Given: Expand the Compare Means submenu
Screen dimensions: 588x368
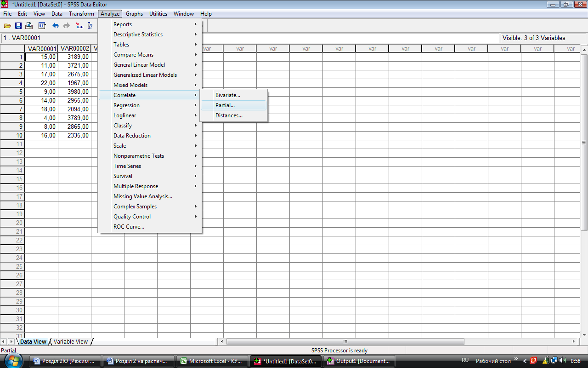Looking at the screenshot, I should (150, 55).
